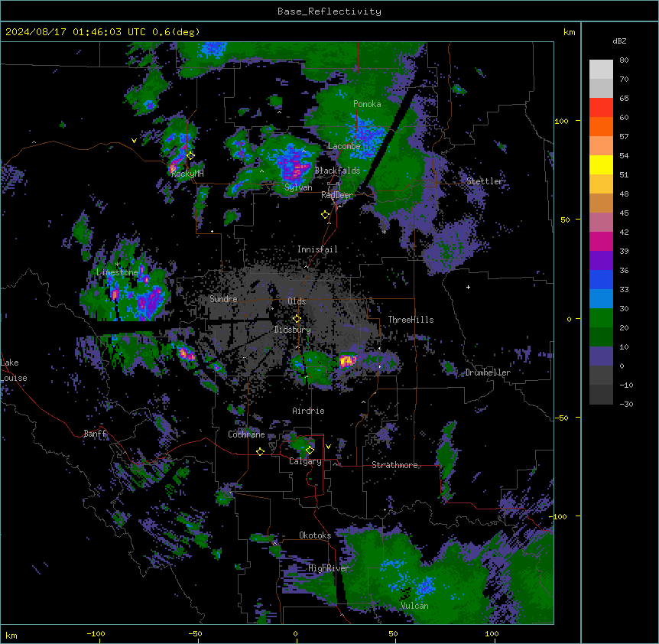Image resolution: width=659 pixels, height=644 pixels.
Task: Click the Lake Louise label at left edge
Action: 14,370
